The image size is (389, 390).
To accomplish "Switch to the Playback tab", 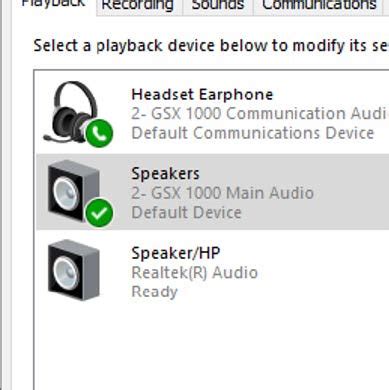I will tap(54, 5).
